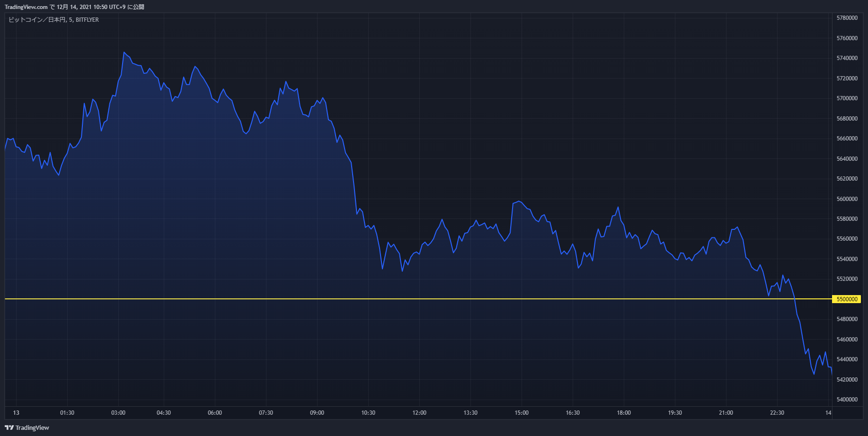Click the yellow 5500000 price label
The height and width of the screenshot is (436, 868).
click(847, 299)
